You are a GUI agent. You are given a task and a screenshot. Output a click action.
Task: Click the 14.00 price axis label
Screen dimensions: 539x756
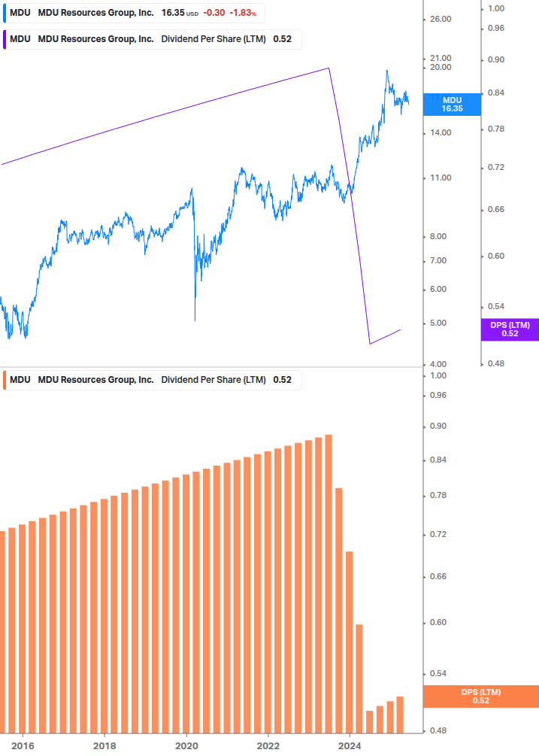pos(441,132)
